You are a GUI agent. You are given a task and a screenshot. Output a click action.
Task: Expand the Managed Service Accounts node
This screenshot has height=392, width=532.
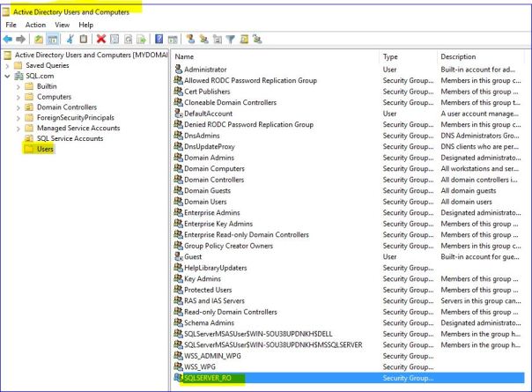click(x=19, y=128)
